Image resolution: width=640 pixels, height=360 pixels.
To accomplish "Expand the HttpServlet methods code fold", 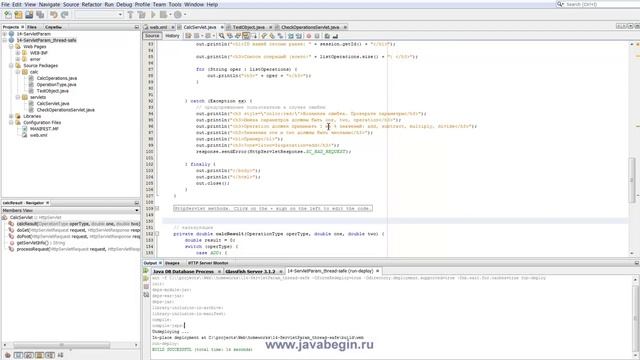I will [157, 209].
